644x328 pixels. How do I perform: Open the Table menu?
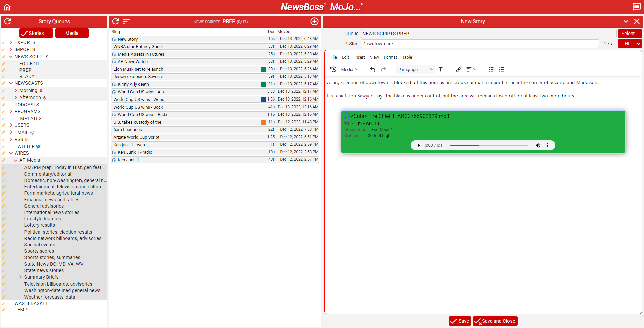(407, 57)
